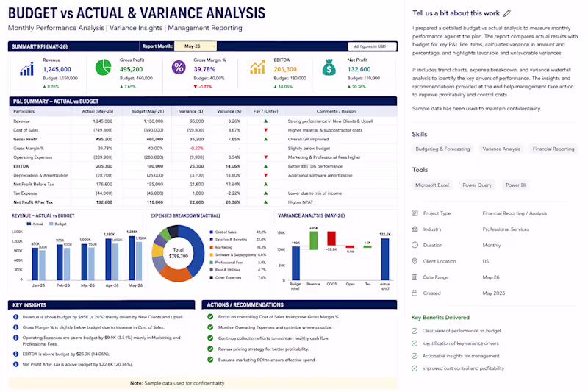The image size is (588, 392).
Task: Click check icon beside Improved cost control
Action: 415,368
